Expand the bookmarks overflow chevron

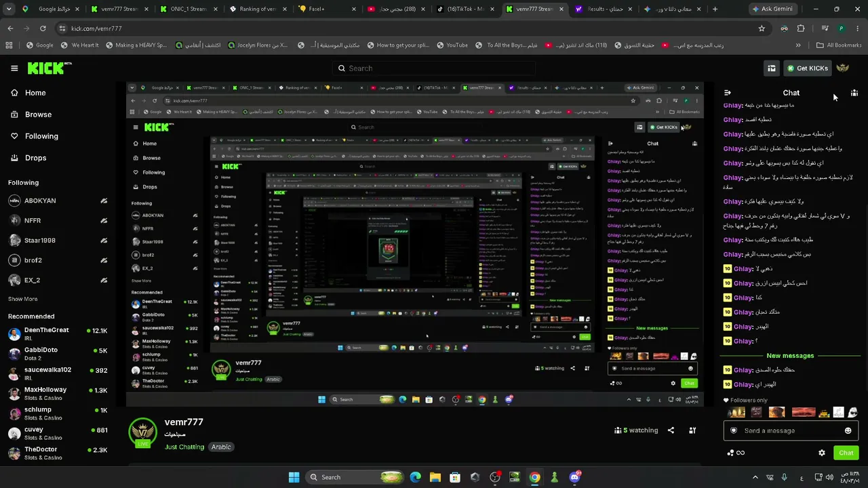tap(798, 45)
